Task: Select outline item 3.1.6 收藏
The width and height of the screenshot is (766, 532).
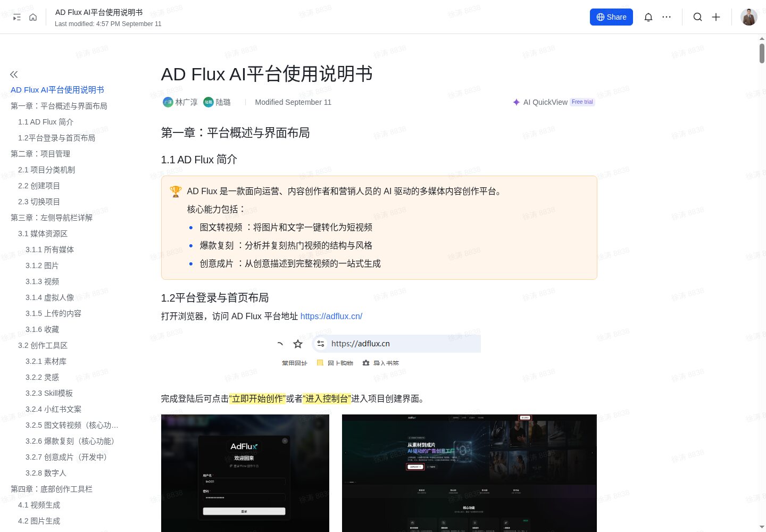Action: pos(43,329)
